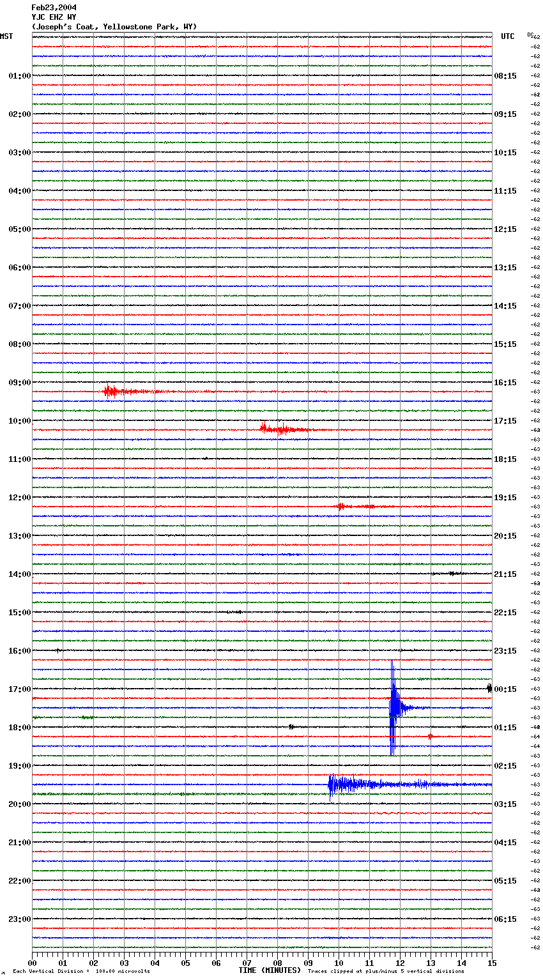This screenshot has width=543, height=980.
Task: Click the 23:15 UTC time label
Action: click(505, 651)
